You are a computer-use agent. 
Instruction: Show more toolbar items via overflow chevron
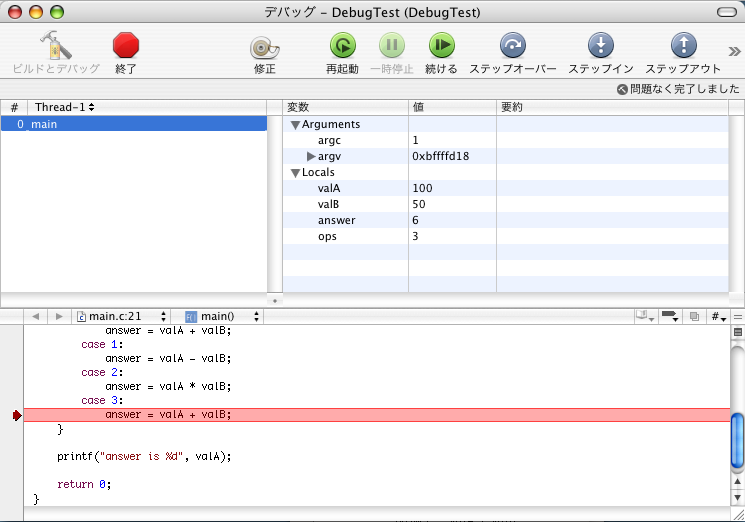(x=734, y=51)
